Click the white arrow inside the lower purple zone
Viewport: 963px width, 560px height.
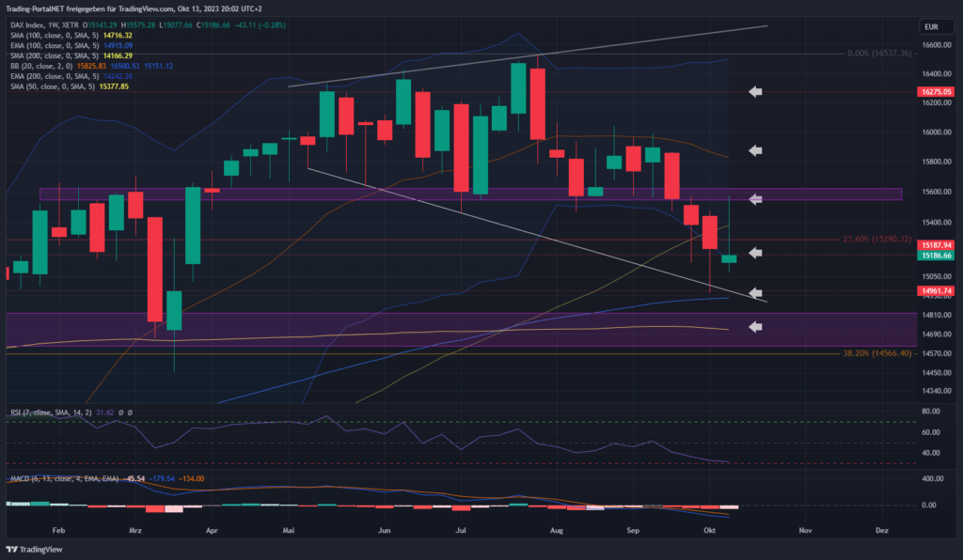point(755,326)
